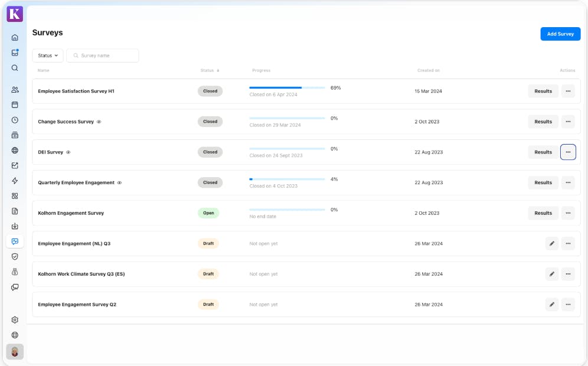The image size is (588, 366).
Task: Go to Home via sidebar house icon
Action: [x=15, y=38]
